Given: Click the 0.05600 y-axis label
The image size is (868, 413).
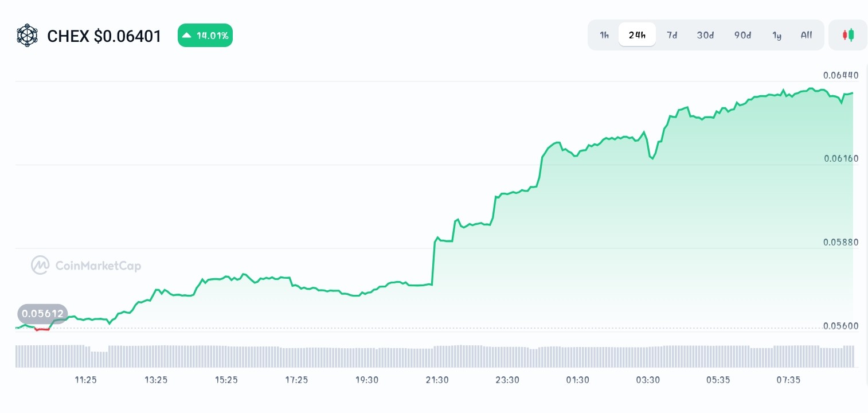Looking at the screenshot, I should (840, 326).
